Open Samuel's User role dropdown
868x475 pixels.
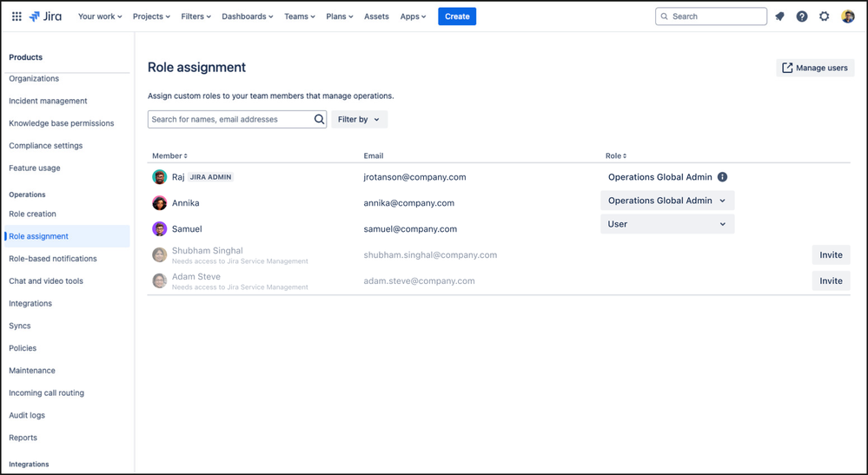click(x=667, y=224)
